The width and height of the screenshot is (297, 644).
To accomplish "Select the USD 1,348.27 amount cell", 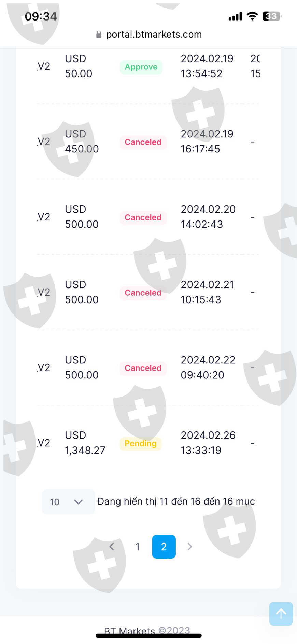I will (85, 443).
